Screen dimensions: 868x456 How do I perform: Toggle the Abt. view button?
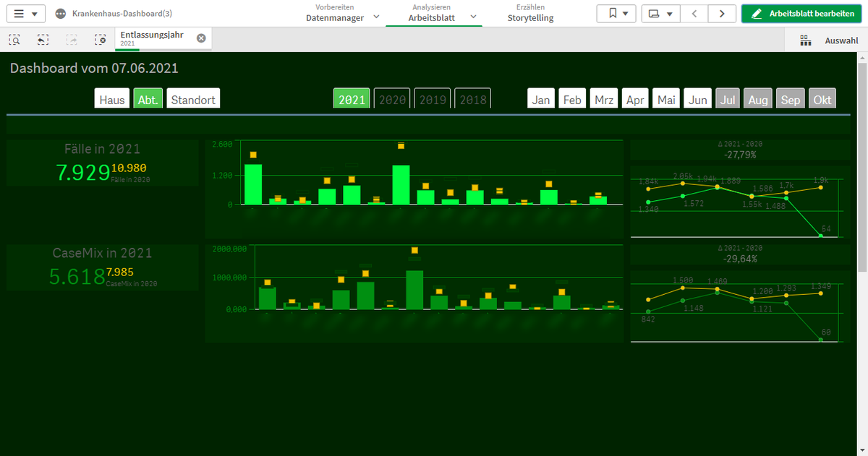148,100
